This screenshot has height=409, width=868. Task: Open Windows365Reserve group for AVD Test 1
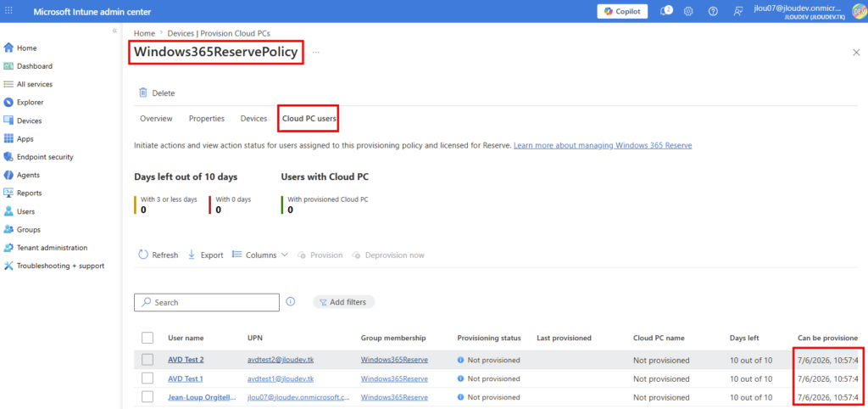394,378
